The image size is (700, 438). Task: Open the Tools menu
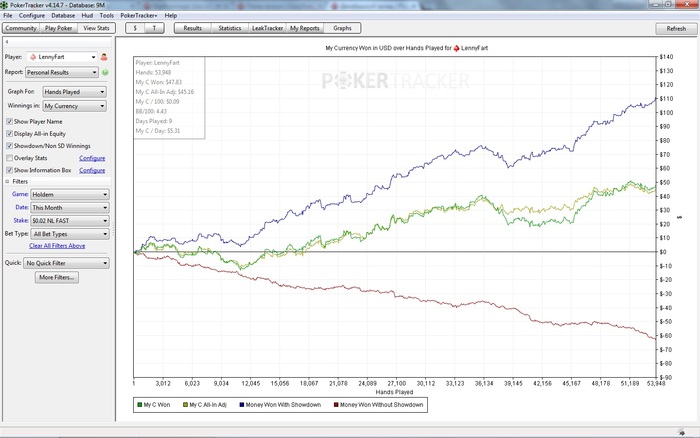(107, 16)
